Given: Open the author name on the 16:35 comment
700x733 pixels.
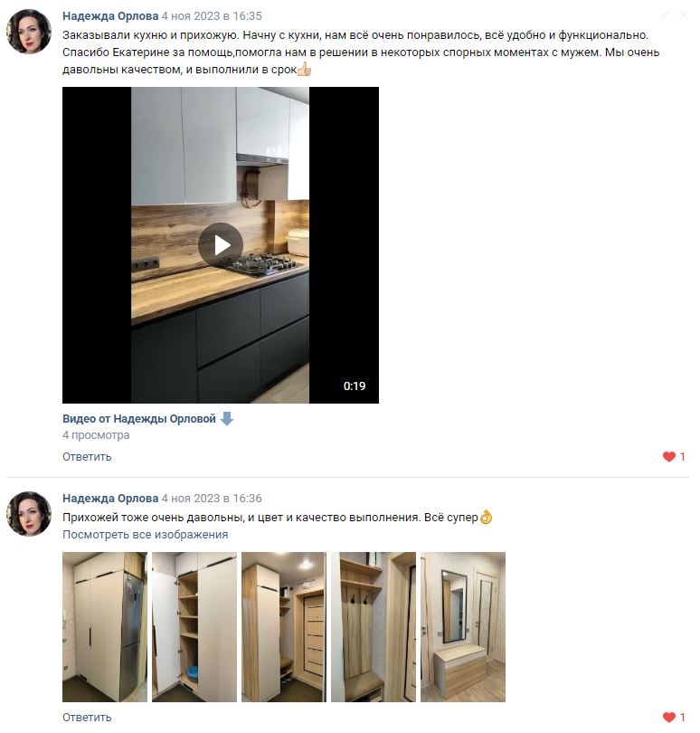Looking at the screenshot, I should tap(110, 16).
